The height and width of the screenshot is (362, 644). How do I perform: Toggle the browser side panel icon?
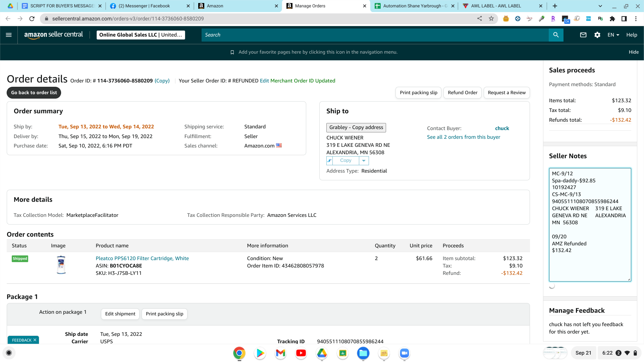[x=624, y=19]
